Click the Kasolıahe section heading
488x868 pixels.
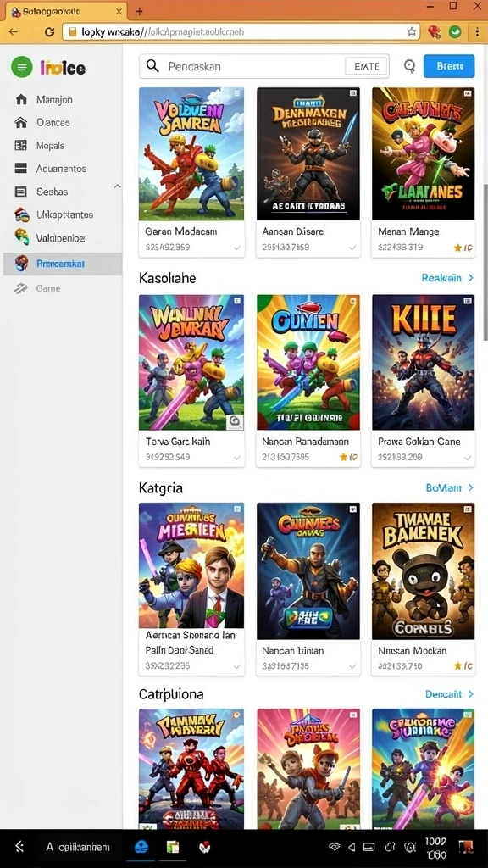pyautogui.click(x=167, y=278)
